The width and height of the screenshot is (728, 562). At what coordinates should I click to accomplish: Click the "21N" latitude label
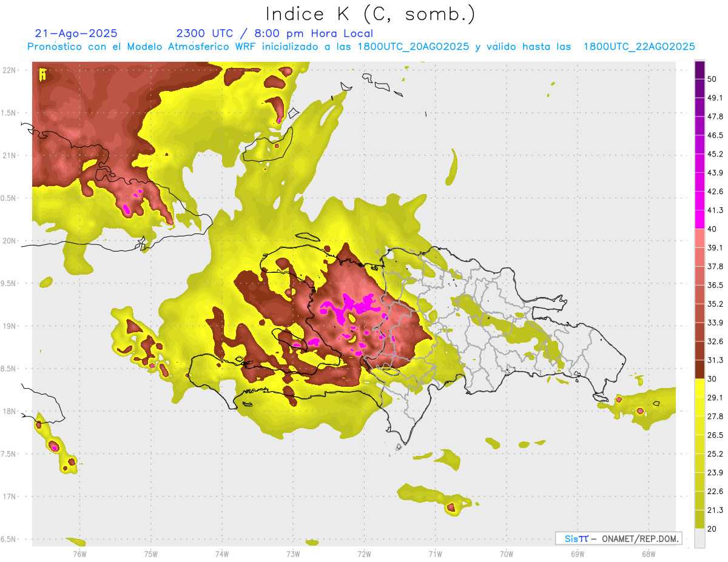coord(10,155)
